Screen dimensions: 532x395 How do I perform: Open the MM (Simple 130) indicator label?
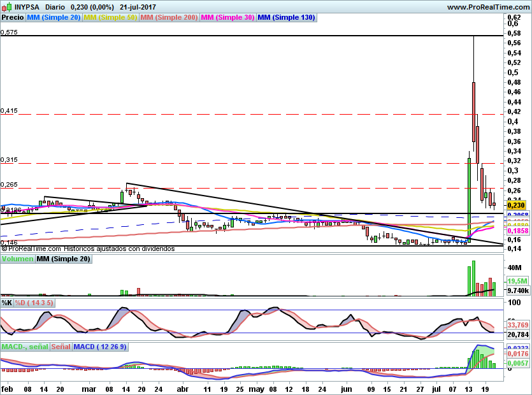tap(286, 18)
